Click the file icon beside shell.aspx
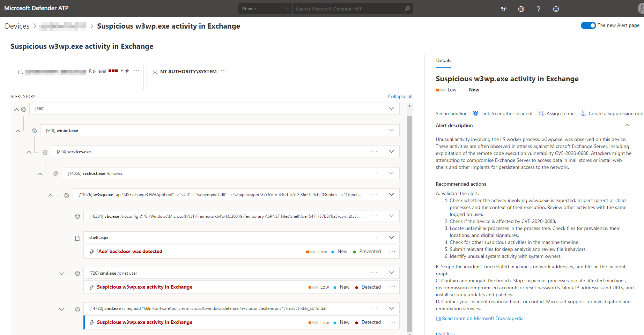The height and width of the screenshot is (335, 644). [77, 238]
